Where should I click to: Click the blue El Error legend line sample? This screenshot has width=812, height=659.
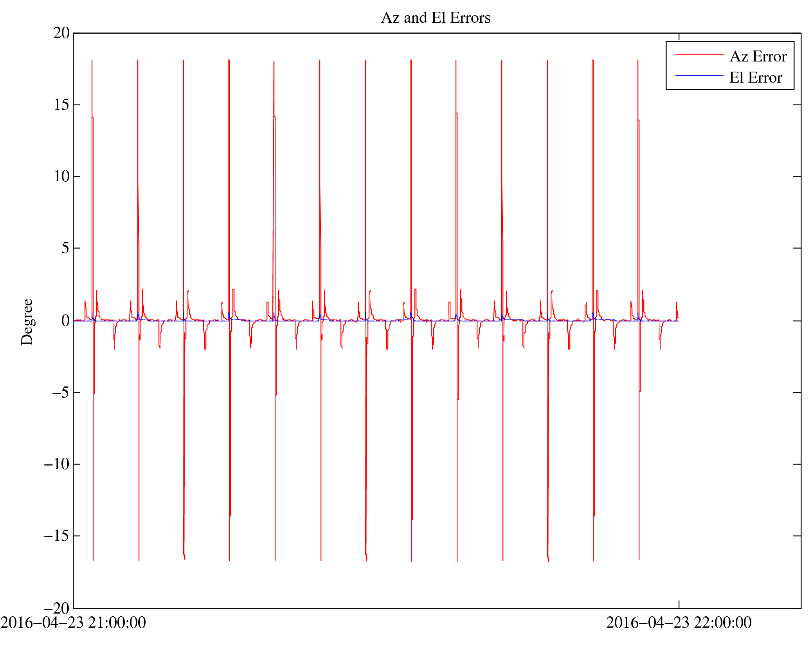699,75
